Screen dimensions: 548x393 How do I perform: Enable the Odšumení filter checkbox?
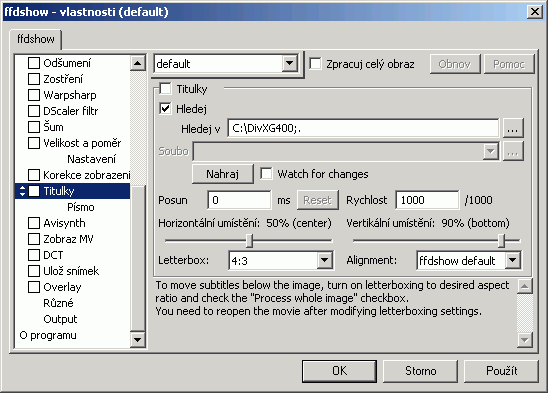(34, 63)
